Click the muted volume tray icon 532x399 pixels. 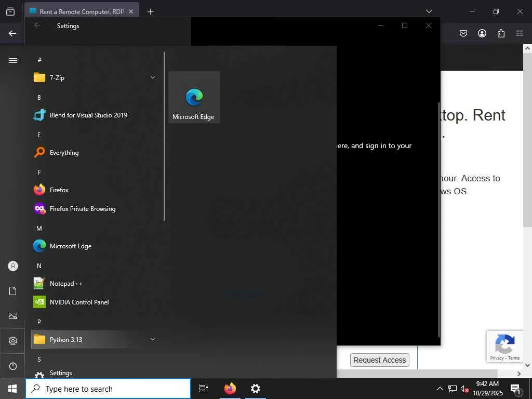pos(465,389)
